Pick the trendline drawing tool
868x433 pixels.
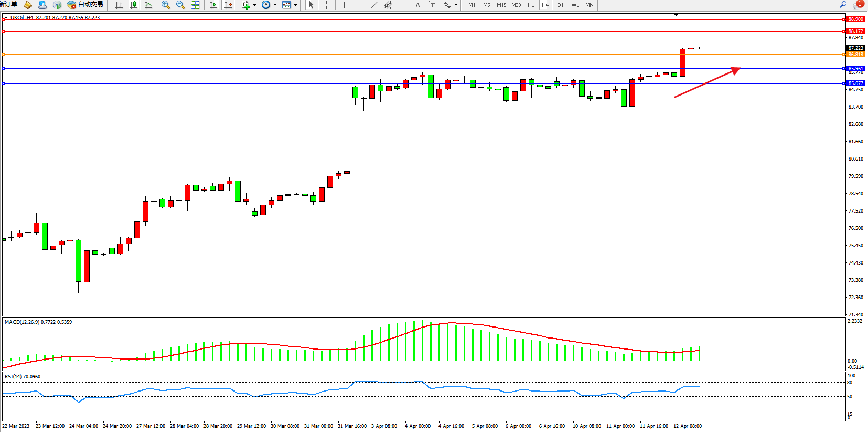coord(373,5)
